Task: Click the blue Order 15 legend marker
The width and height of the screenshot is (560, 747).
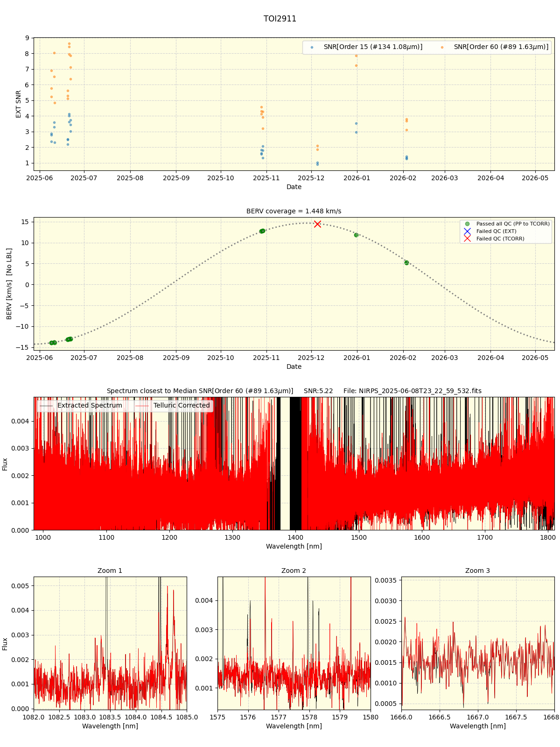Action: tap(312, 47)
